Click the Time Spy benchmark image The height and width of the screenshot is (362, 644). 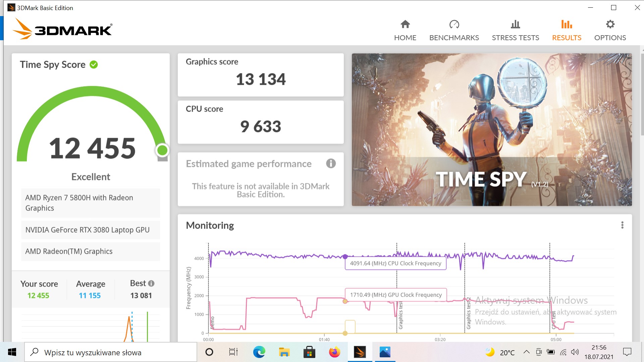coord(492,130)
